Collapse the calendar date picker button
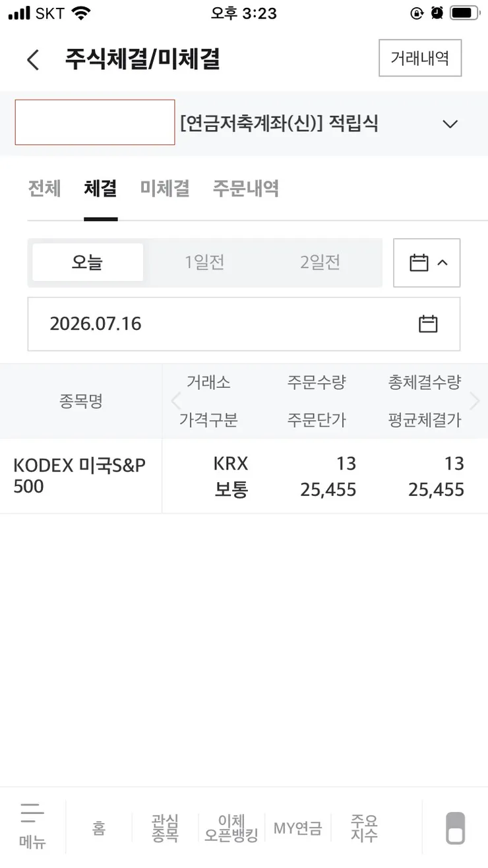The height and width of the screenshot is (868, 488). 427,263
